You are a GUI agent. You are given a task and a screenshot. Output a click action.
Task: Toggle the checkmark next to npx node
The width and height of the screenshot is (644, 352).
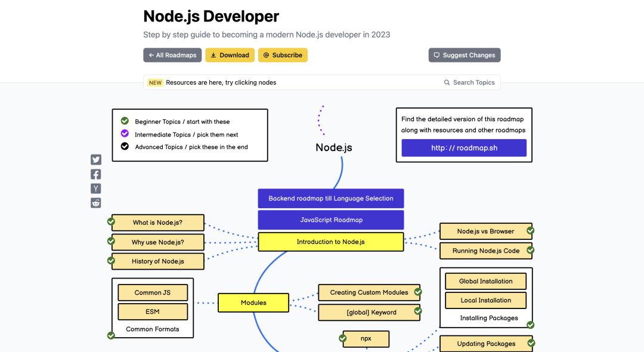pos(343,338)
